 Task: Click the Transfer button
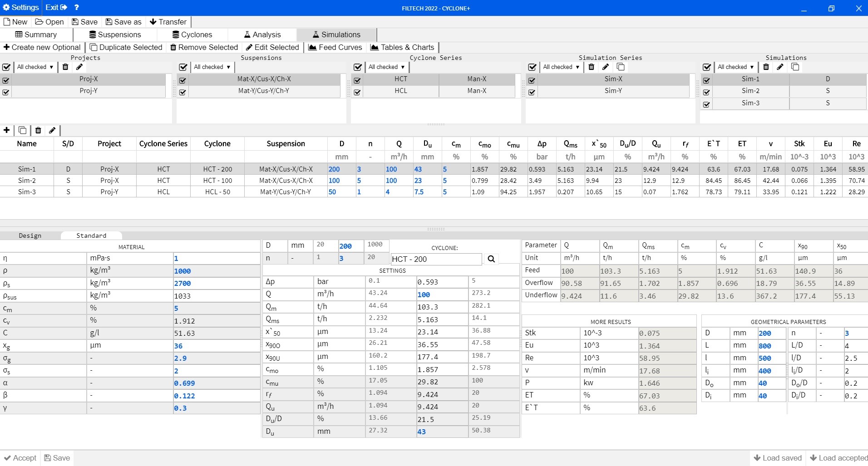tap(168, 22)
